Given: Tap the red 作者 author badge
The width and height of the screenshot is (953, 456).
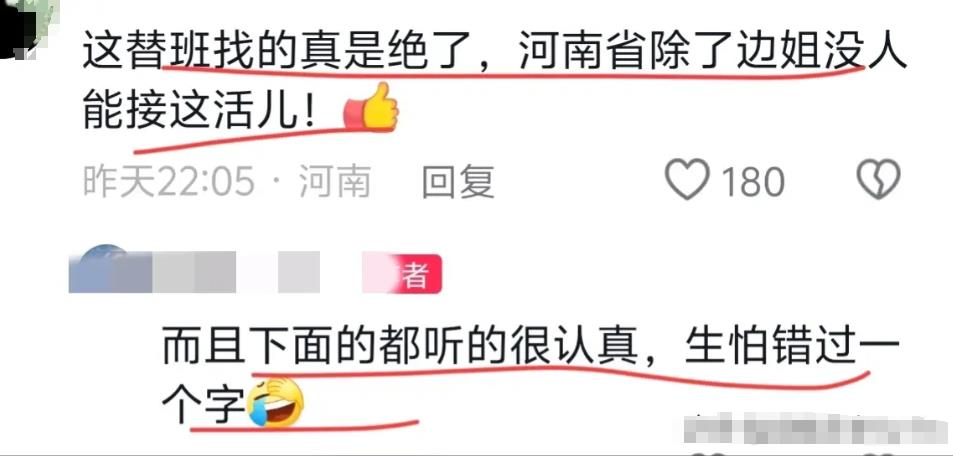Looking at the screenshot, I should [402, 274].
